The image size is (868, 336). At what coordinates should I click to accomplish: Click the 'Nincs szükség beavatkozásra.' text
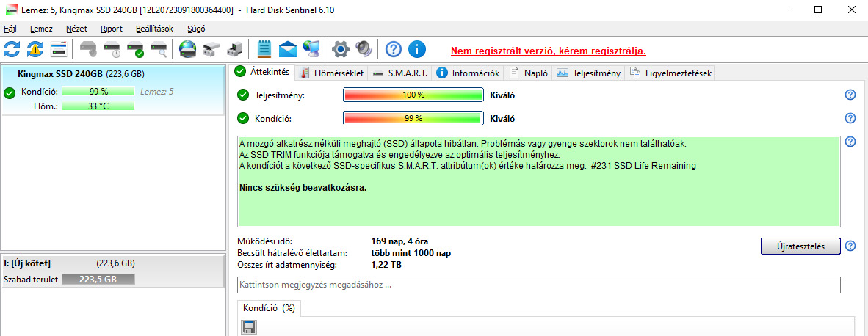(303, 187)
